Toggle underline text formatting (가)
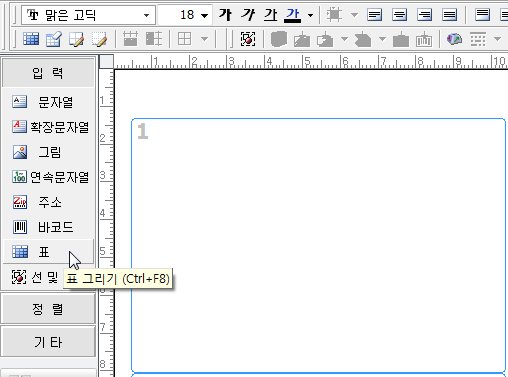The width and height of the screenshot is (508, 377). [x=270, y=15]
